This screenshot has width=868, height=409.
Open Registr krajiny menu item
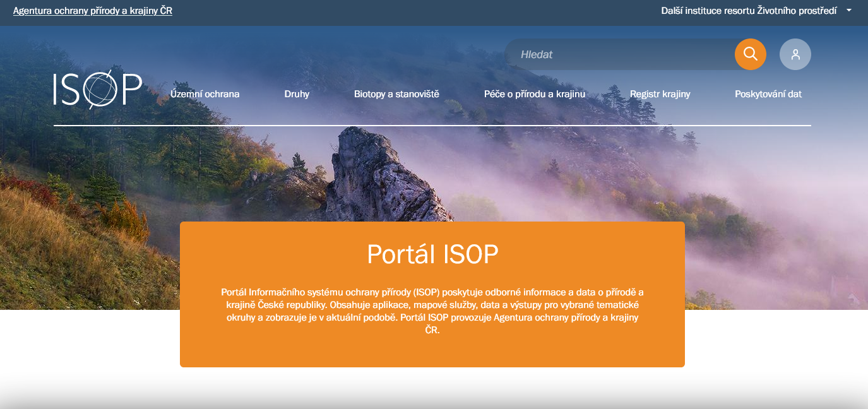coord(660,94)
